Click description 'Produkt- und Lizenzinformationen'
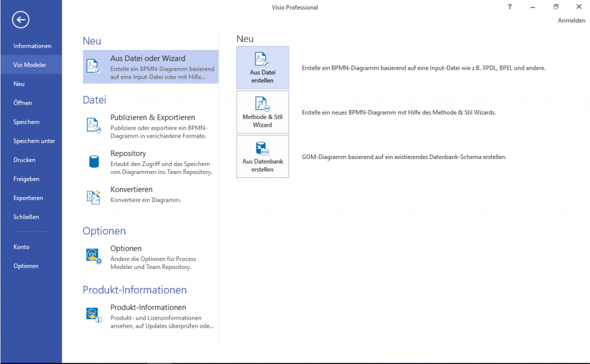 coord(156,318)
